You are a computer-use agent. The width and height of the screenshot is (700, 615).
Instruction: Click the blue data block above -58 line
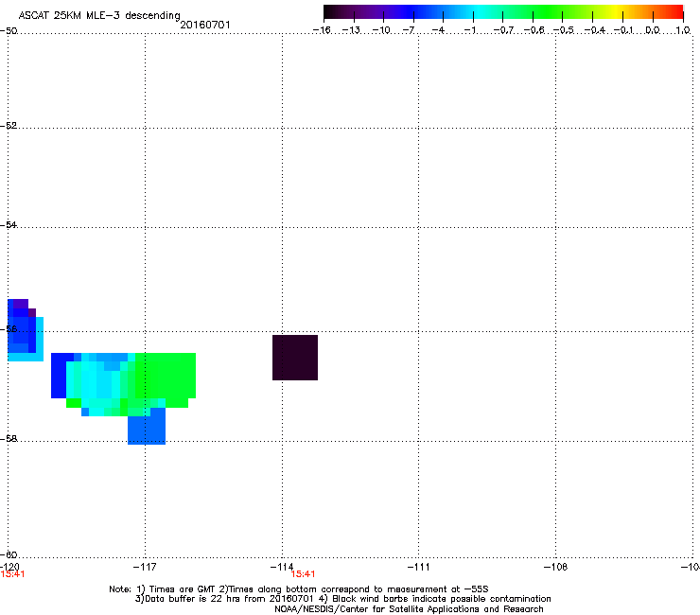tap(147, 430)
